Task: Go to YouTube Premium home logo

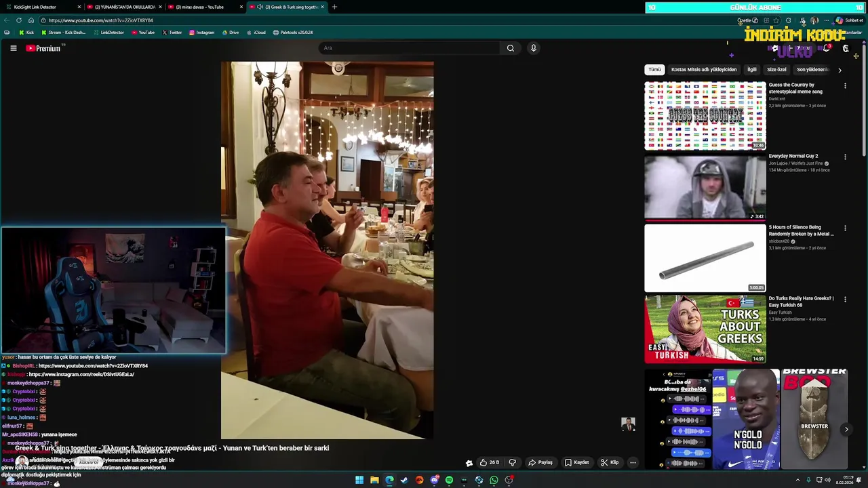Action: 45,48
